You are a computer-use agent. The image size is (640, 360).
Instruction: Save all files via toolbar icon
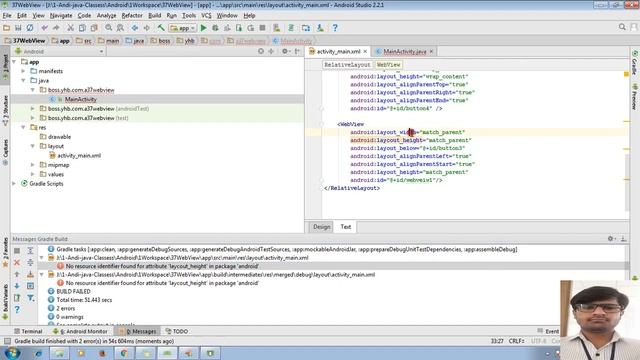[x=18, y=28]
